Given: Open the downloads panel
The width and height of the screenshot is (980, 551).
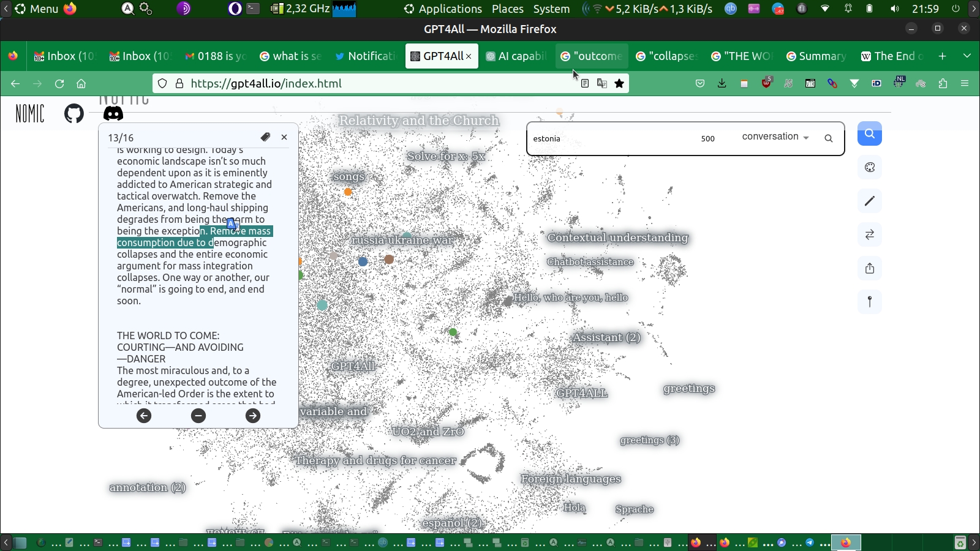Looking at the screenshot, I should (722, 83).
